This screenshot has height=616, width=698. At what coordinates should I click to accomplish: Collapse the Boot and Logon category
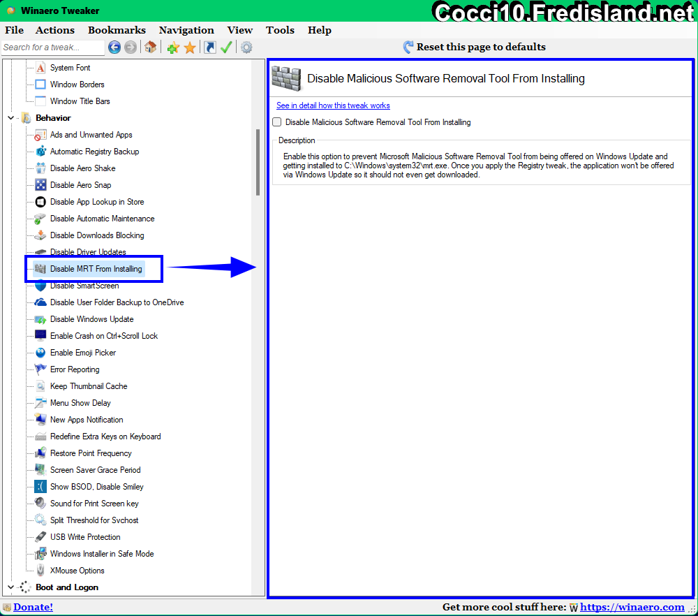pos(10,587)
